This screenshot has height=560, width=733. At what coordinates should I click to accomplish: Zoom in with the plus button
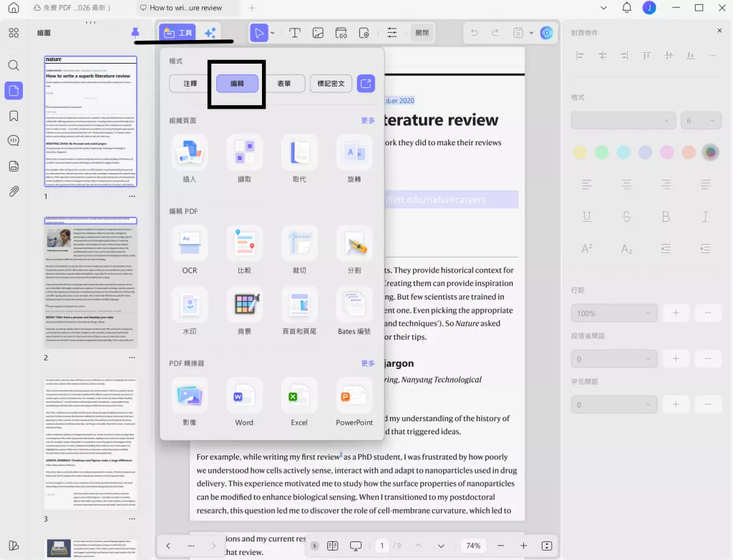tap(523, 546)
